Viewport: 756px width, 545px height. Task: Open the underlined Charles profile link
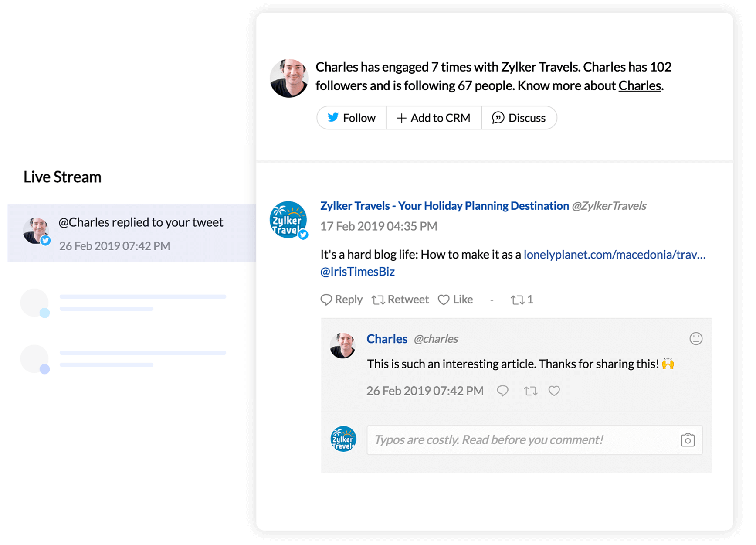click(640, 85)
